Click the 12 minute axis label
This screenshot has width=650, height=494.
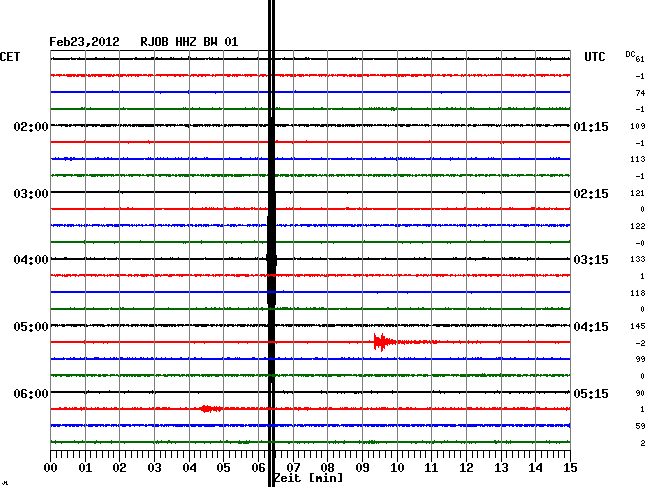[466, 468]
